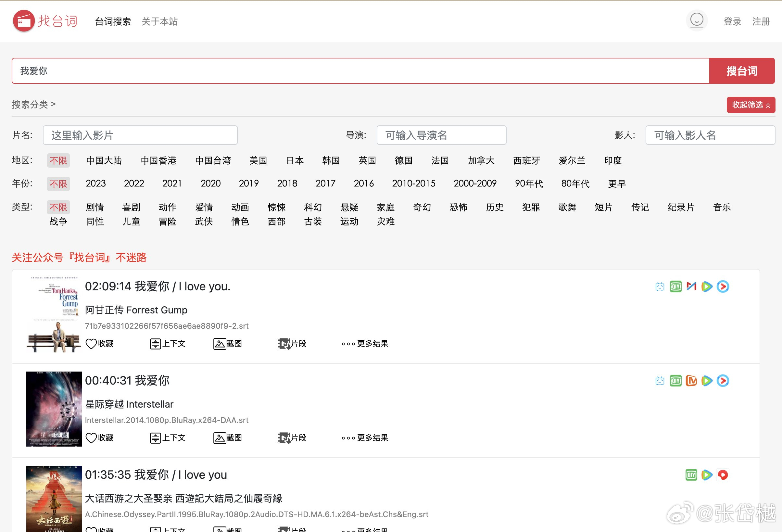Open the Forrest Gump poster thumbnail

click(x=54, y=315)
